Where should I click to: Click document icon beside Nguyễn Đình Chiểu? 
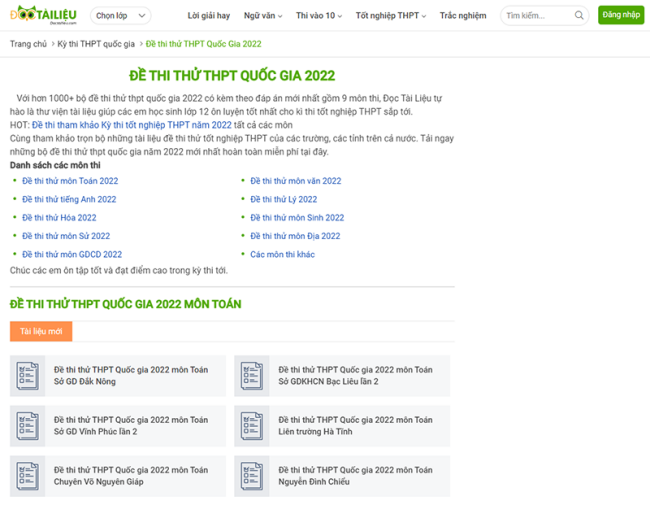[252, 476]
